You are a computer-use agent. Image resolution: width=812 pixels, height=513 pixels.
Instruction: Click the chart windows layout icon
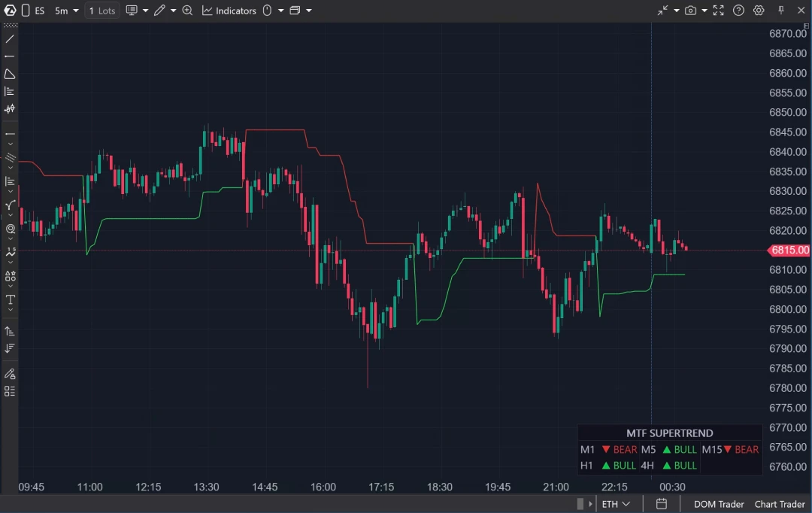[x=295, y=11]
